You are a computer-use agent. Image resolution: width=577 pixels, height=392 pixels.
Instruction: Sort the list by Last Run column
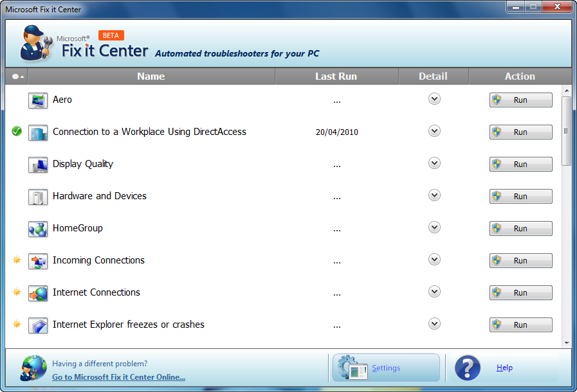tap(336, 76)
